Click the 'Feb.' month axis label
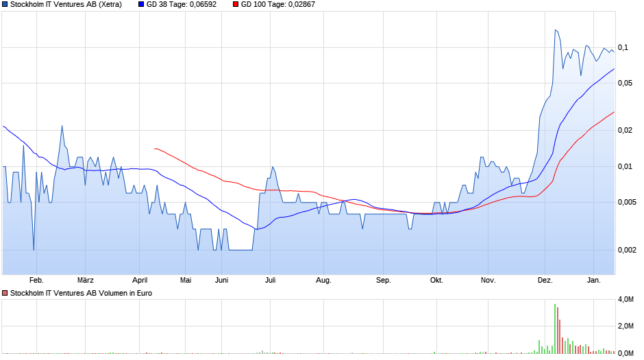The width and height of the screenshot is (644, 360). pos(36,281)
